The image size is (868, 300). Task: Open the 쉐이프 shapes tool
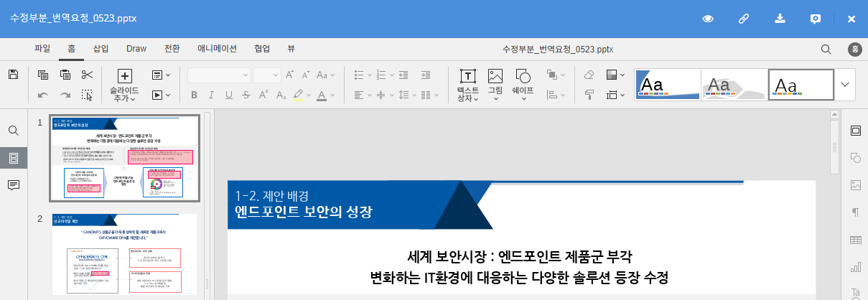523,85
